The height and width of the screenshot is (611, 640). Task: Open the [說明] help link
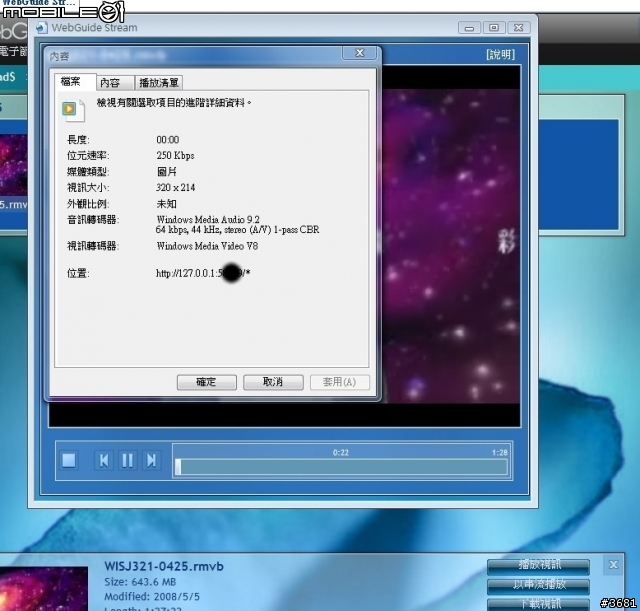(500, 54)
